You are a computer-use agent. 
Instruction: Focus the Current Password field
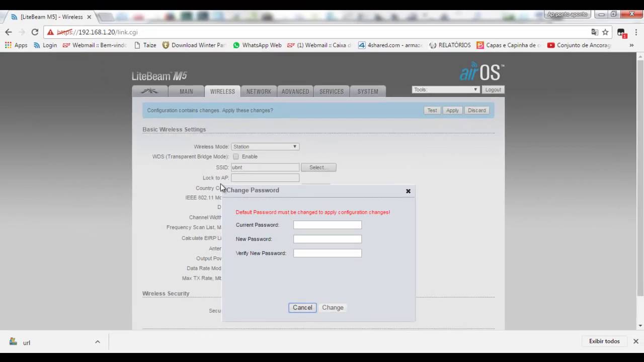pos(328,225)
